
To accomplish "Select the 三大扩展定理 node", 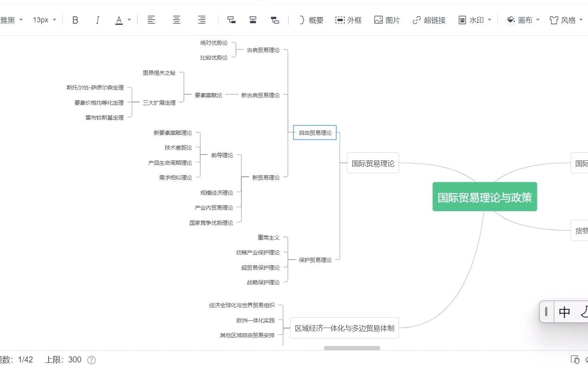I will tap(159, 103).
